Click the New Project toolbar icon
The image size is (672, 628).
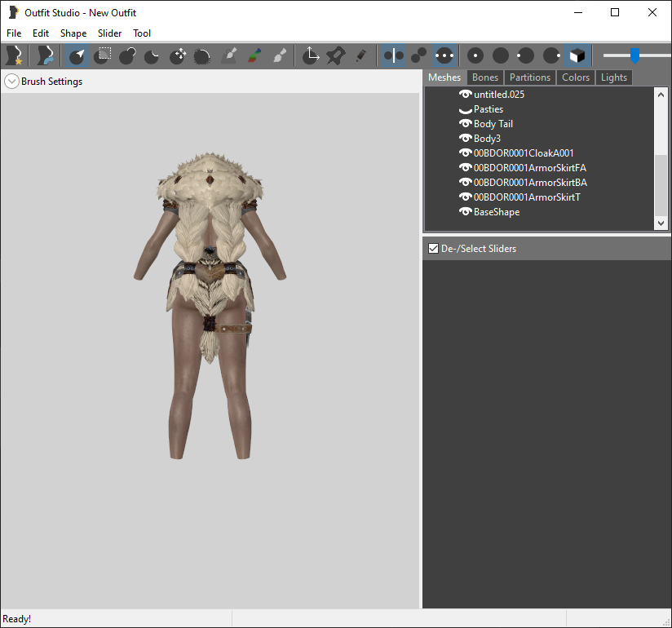click(x=14, y=55)
